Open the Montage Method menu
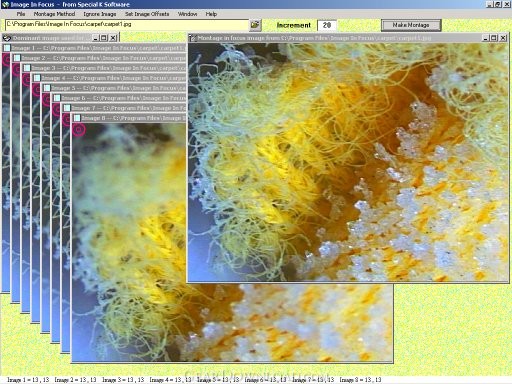 coord(54,14)
